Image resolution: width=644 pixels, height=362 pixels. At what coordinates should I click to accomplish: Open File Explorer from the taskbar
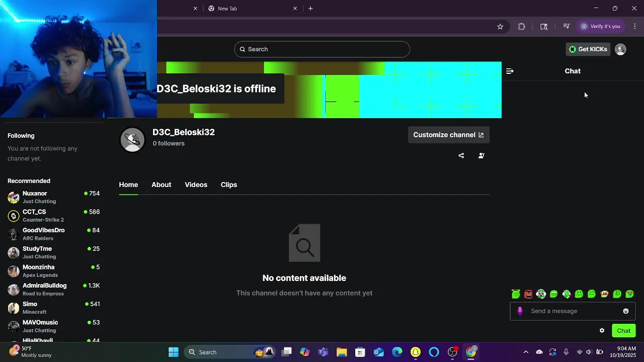(342, 352)
